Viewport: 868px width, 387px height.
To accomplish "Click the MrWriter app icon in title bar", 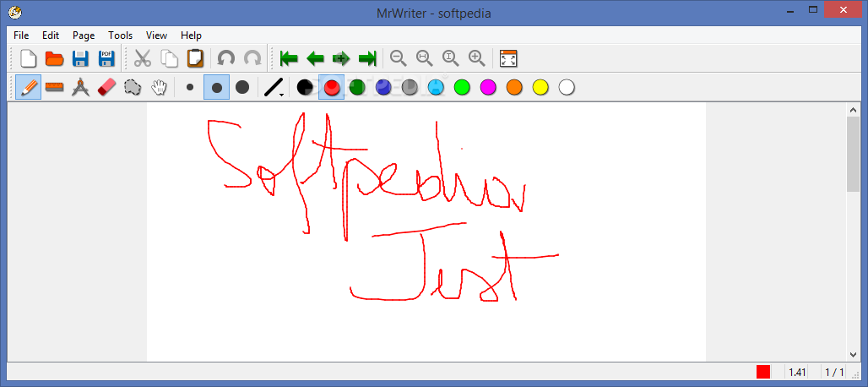I will pyautogui.click(x=15, y=11).
